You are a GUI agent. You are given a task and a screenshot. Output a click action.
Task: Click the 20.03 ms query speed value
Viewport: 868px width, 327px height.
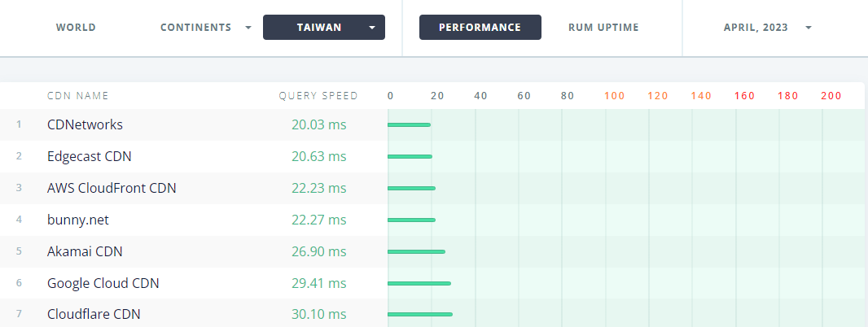pos(319,124)
